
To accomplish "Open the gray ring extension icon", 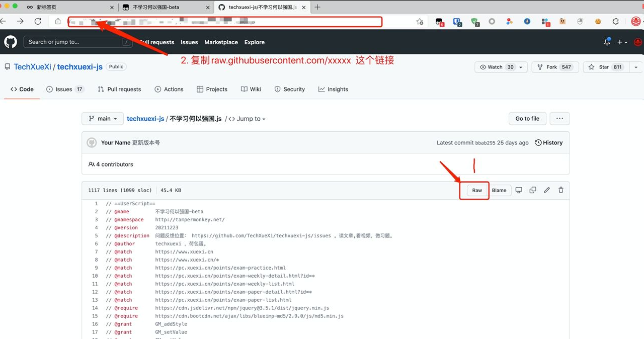I will pyautogui.click(x=492, y=22).
